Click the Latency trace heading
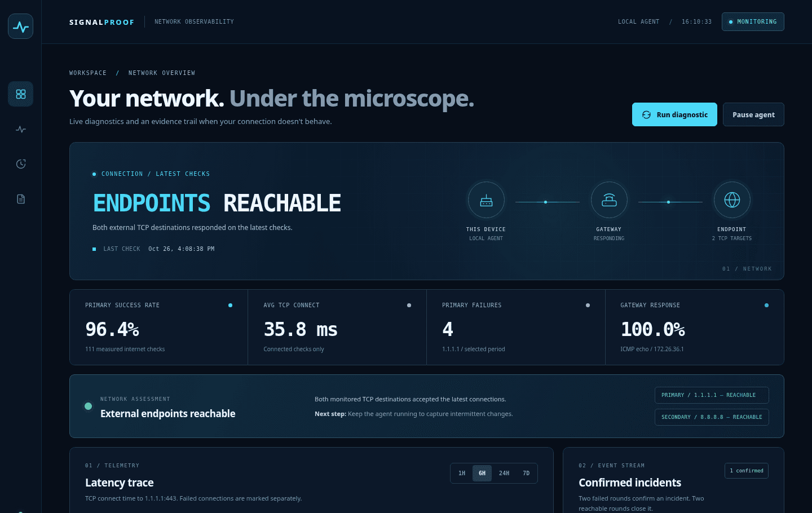The height and width of the screenshot is (513, 812). (x=120, y=483)
